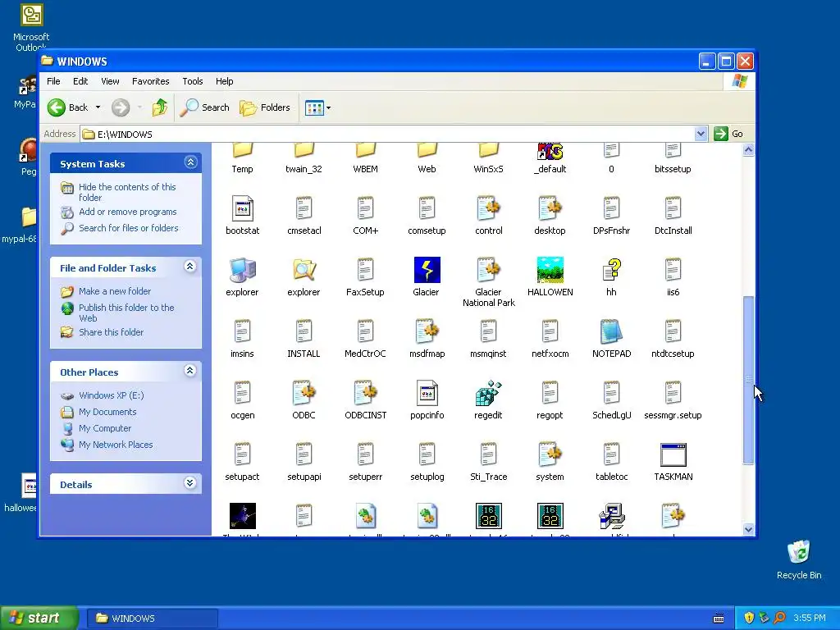
Task: Click Hide the contents of this folder
Action: coord(127,192)
